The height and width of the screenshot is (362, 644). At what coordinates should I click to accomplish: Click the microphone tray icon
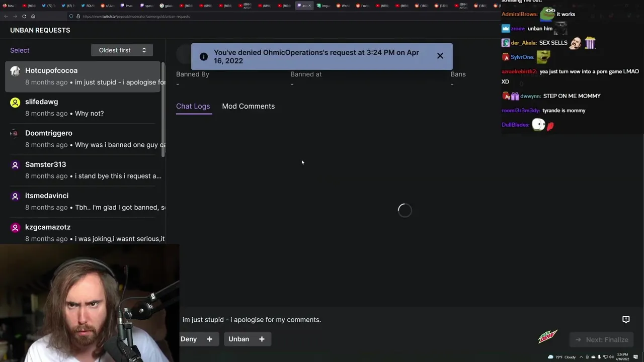[599, 357]
